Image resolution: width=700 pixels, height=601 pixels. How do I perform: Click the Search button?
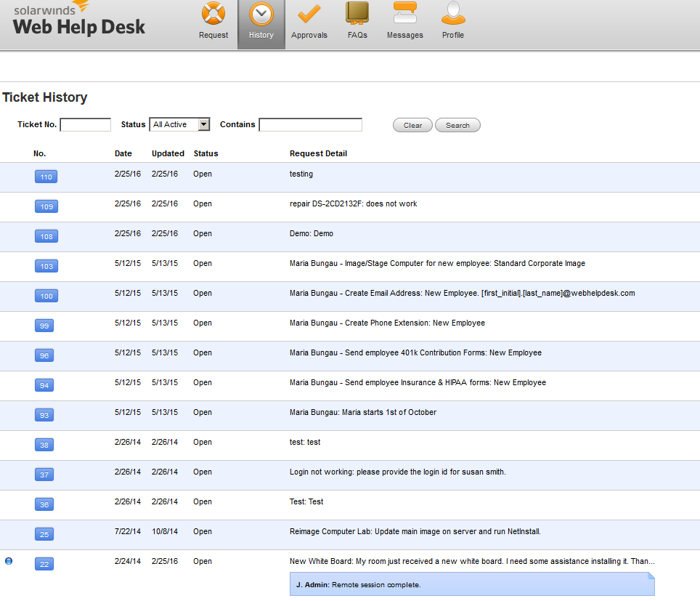click(457, 125)
